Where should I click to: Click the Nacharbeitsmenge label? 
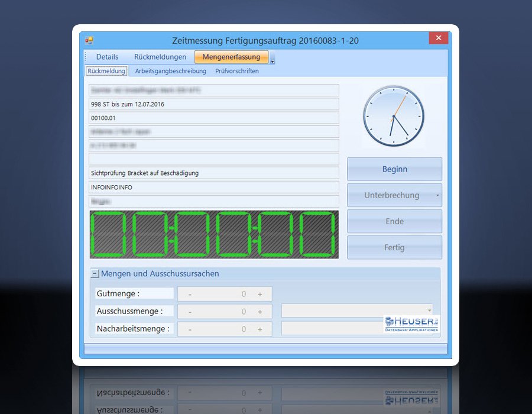tap(133, 329)
